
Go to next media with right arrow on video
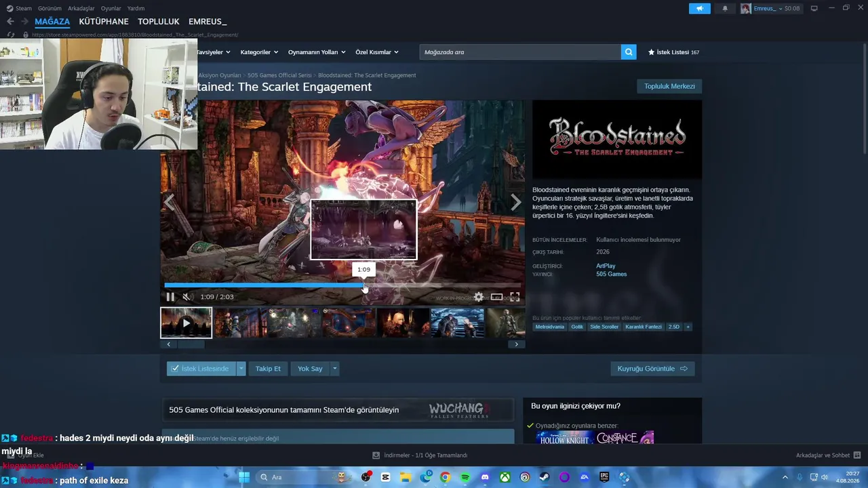coord(516,202)
